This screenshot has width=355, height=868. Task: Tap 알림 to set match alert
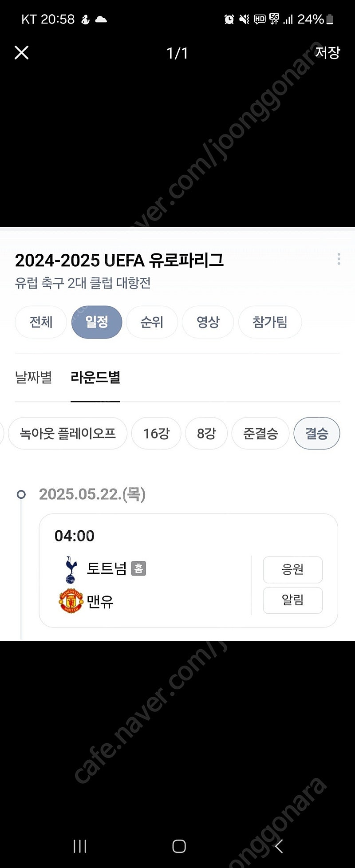(293, 600)
